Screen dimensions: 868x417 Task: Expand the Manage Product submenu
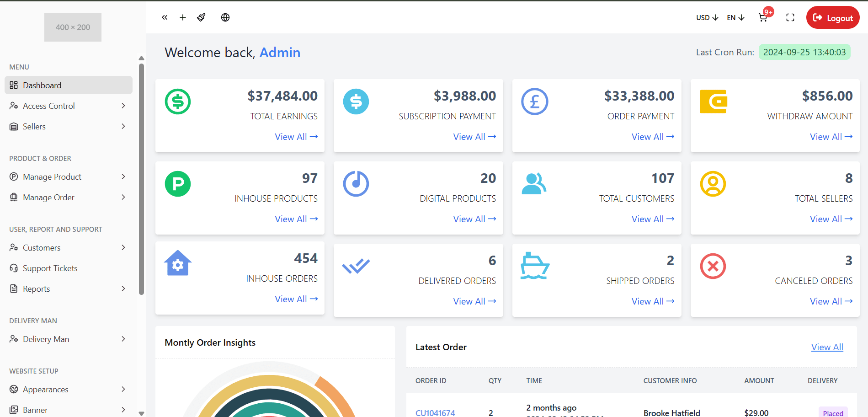[68, 176]
